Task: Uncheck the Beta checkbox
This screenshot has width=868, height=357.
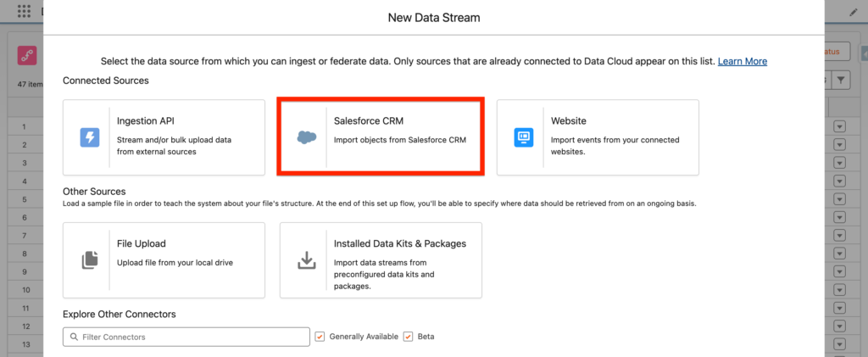Action: [409, 337]
